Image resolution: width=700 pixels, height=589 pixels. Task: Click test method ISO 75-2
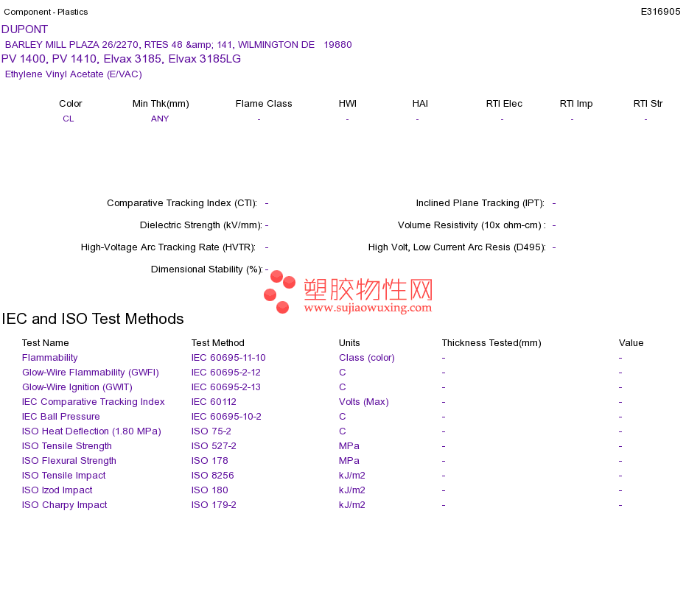(x=211, y=431)
